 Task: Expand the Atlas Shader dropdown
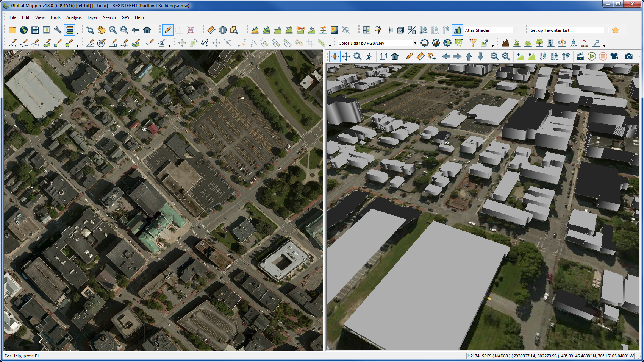(515, 30)
